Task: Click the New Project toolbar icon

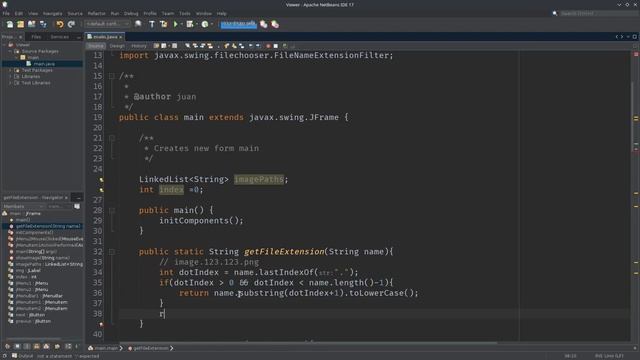Action: pos(20,24)
